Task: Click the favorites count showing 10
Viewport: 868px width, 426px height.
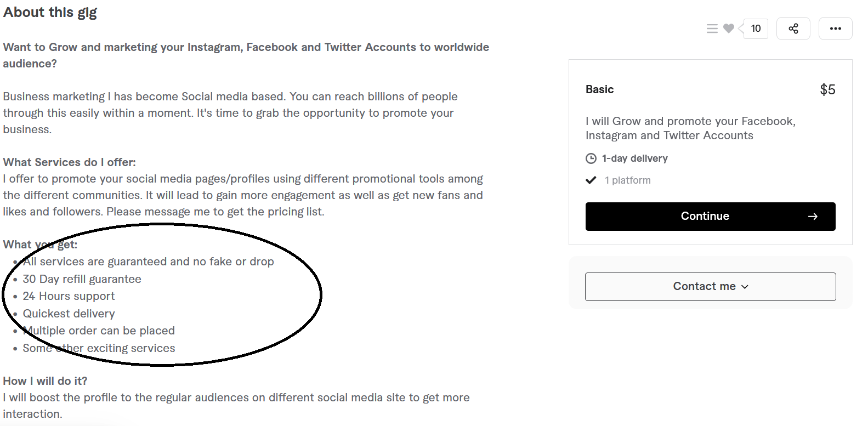Action: click(x=756, y=29)
